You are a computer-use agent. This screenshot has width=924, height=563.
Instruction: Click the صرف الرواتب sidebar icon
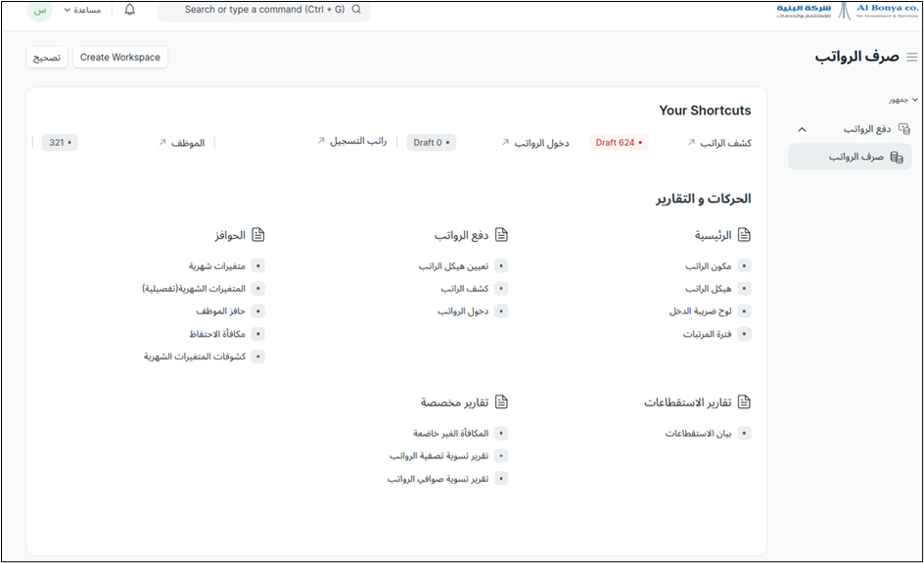[897, 157]
